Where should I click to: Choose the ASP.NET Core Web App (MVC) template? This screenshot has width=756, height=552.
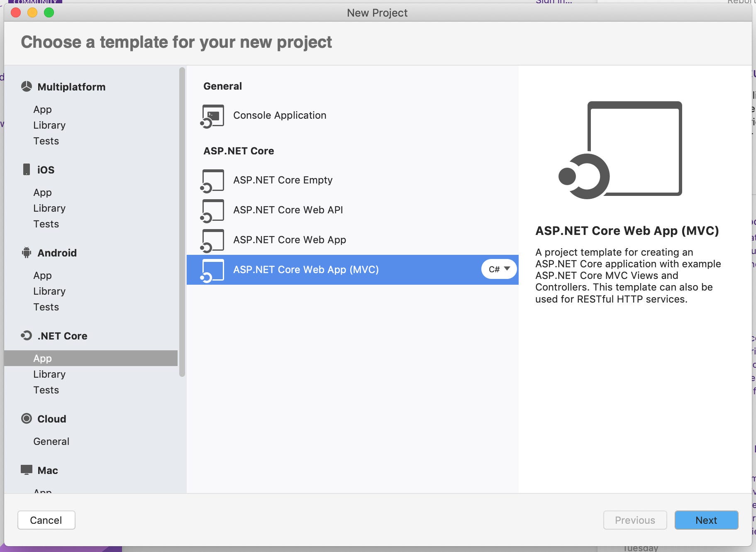point(353,270)
